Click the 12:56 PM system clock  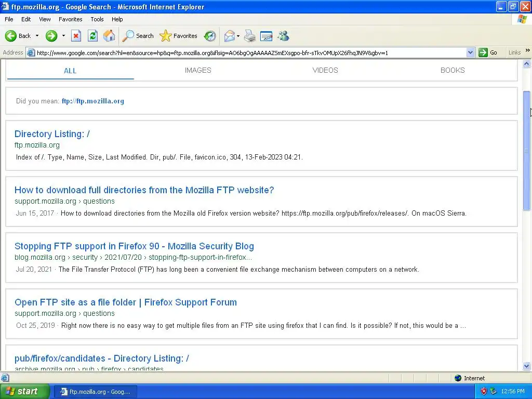point(513,392)
